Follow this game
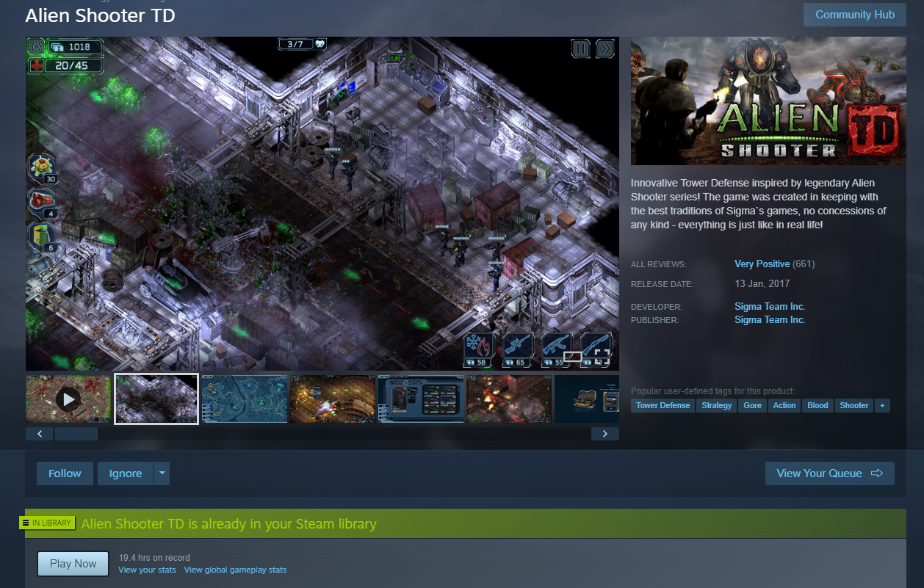 [65, 473]
